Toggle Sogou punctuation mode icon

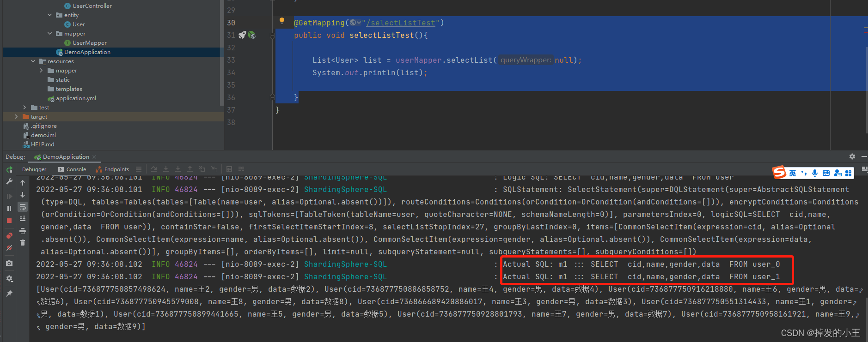pyautogui.click(x=804, y=173)
